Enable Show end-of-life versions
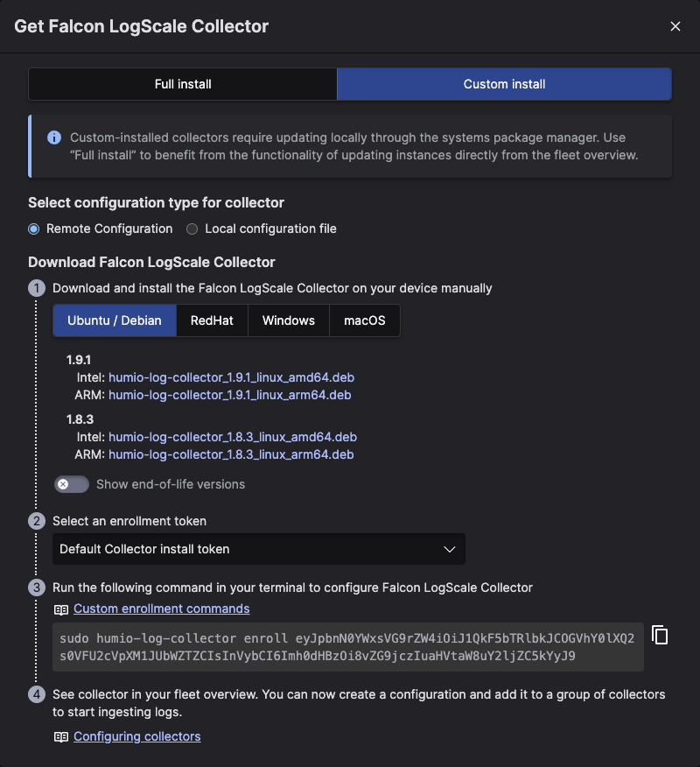Viewport: 700px width, 767px height. pos(71,484)
